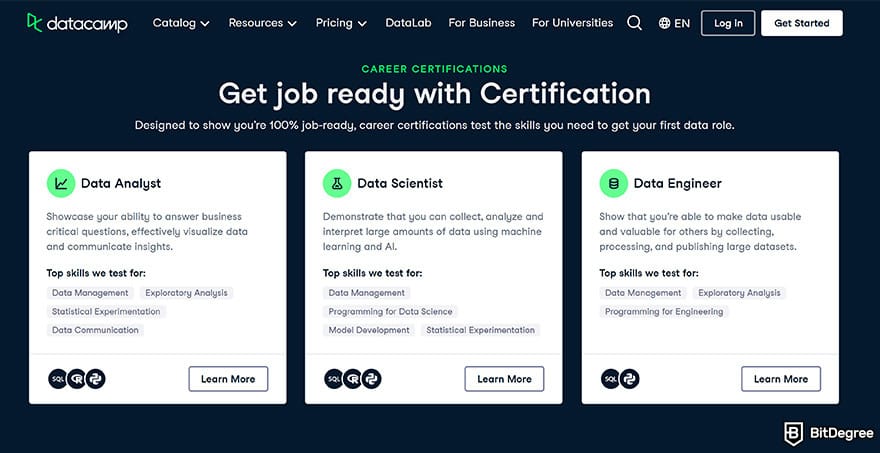Click the CAREER CERTIFICATIONS heading label
This screenshot has width=880, height=453.
click(x=434, y=69)
